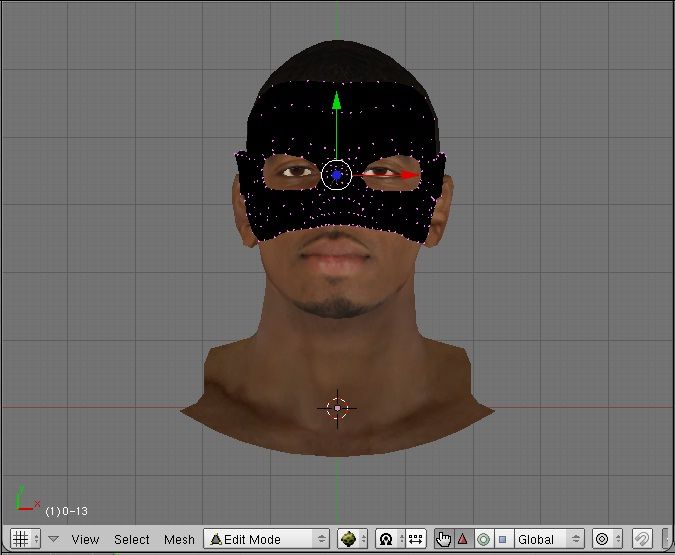The width and height of the screenshot is (675, 555).
Task: Collapse header menus with the triangle arrow
Action: tap(54, 539)
